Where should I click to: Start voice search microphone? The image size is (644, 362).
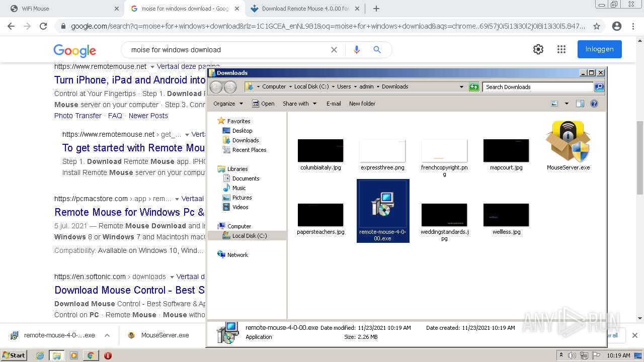pyautogui.click(x=357, y=50)
